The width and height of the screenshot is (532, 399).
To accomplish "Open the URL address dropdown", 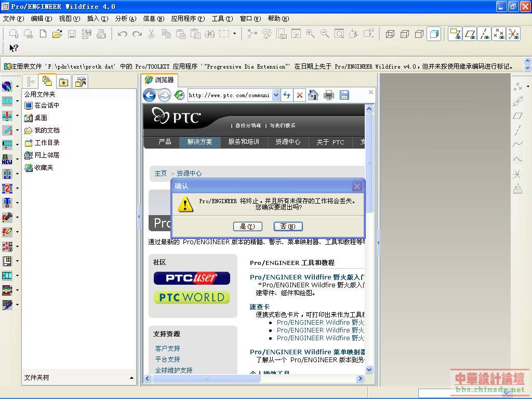I will 276,96.
